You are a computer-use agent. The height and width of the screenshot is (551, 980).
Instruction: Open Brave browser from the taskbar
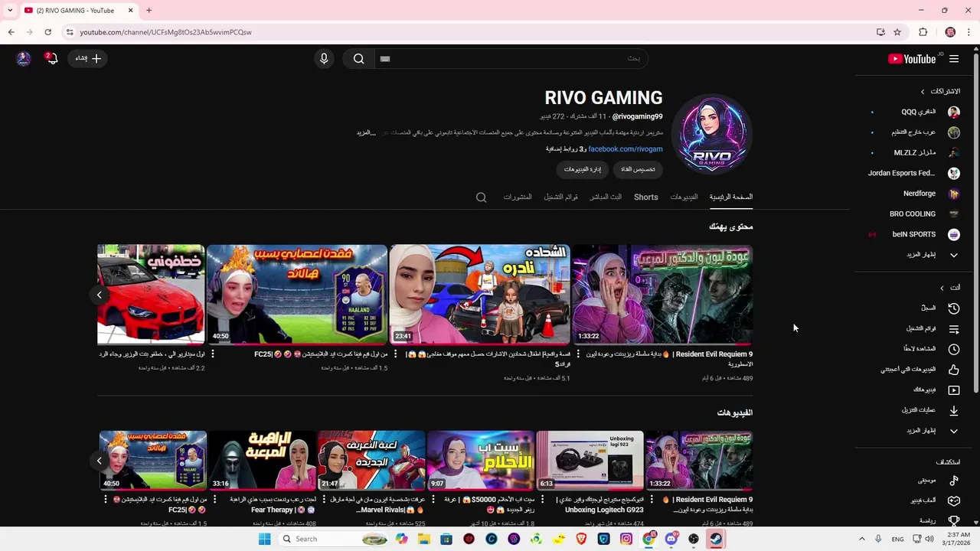(581, 539)
